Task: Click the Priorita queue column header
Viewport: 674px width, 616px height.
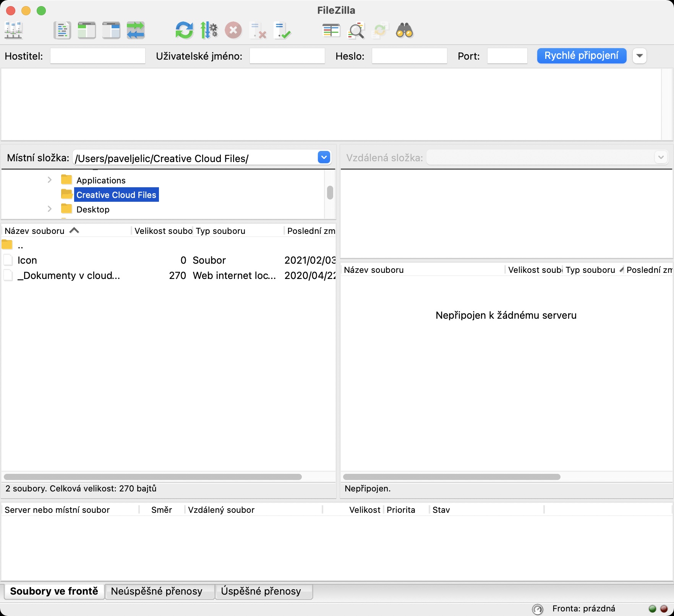Action: pos(407,510)
